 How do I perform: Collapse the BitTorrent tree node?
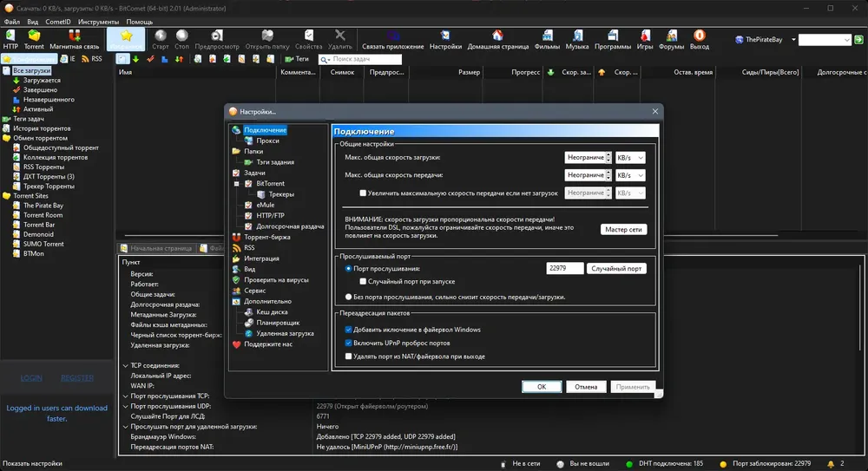click(236, 184)
